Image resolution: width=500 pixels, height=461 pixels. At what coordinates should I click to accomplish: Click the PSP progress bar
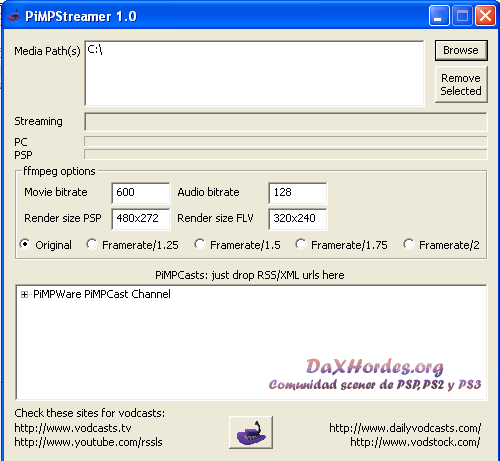click(x=286, y=154)
